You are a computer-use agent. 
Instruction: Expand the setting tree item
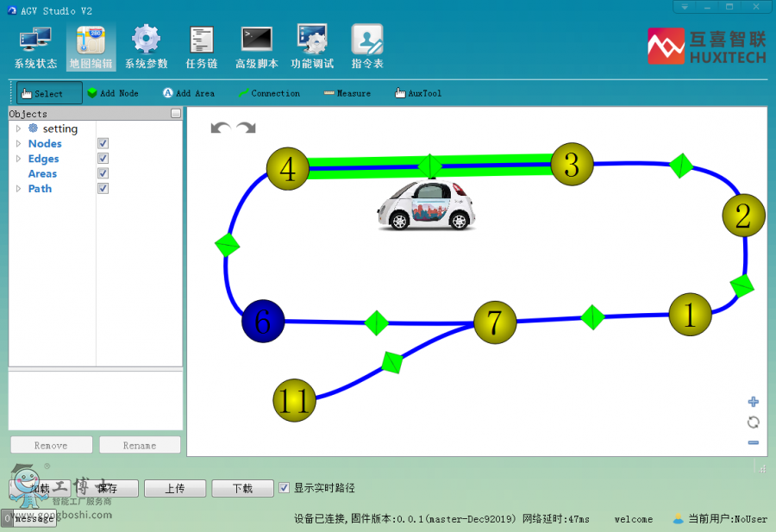(19, 128)
